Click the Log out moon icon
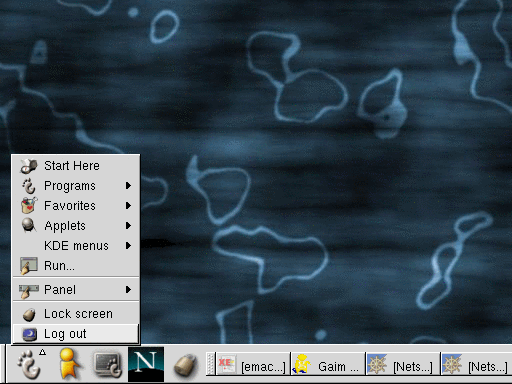Screen dimensions: 512x384 (x=29, y=334)
